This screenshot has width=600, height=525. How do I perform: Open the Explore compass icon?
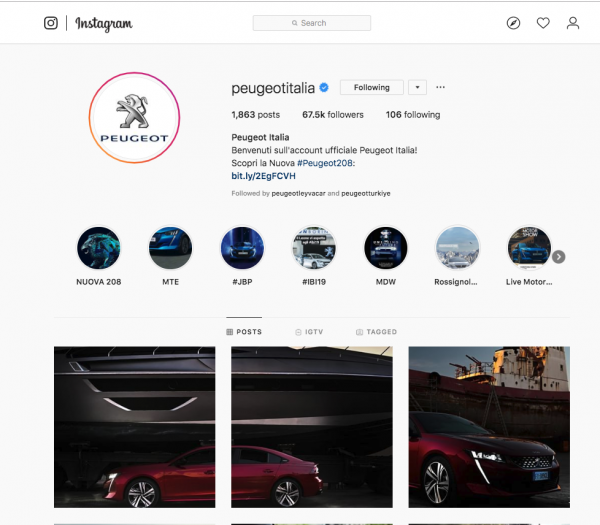click(513, 23)
